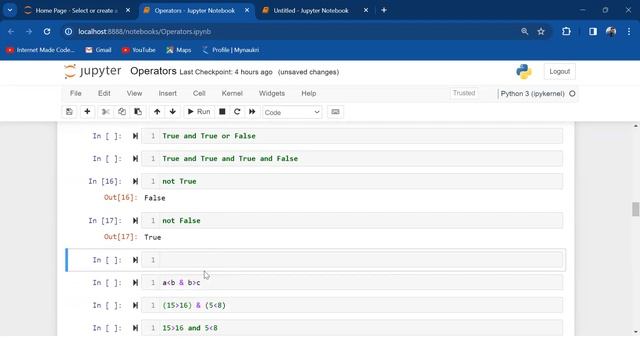
Task: Open the browser extensions puzzle icon
Action: coord(566,31)
